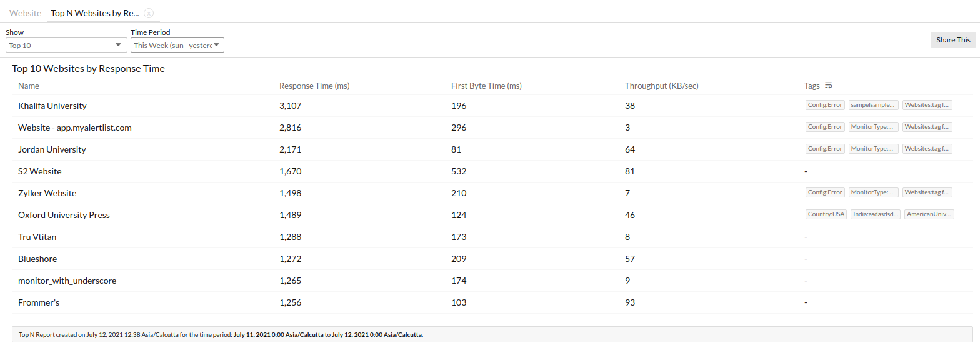This screenshot has width=980, height=345.
Task: Click Config:Error tag for app.myalertlist.com
Action: point(825,127)
